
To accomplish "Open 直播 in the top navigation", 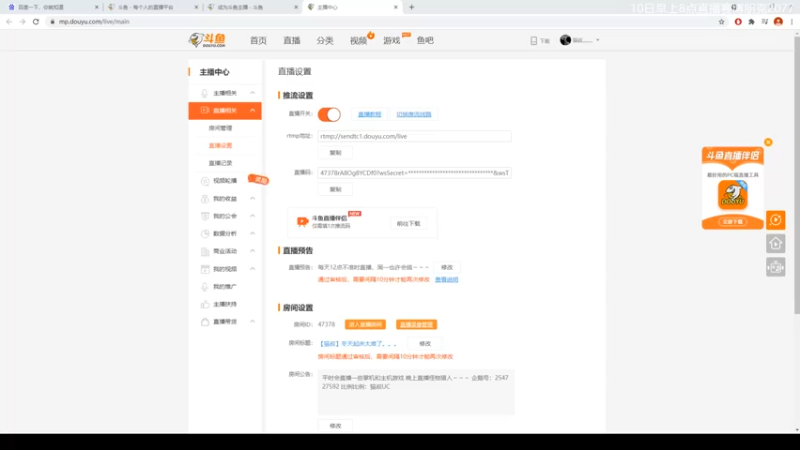I will (292, 40).
